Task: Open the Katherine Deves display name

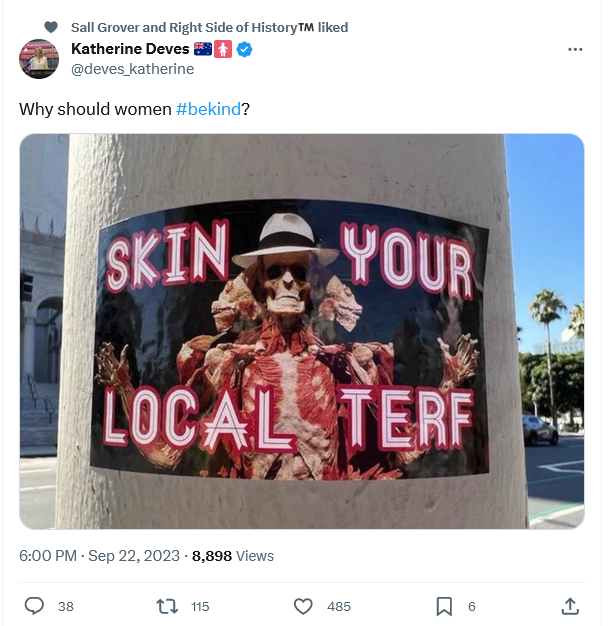Action: tap(130, 49)
